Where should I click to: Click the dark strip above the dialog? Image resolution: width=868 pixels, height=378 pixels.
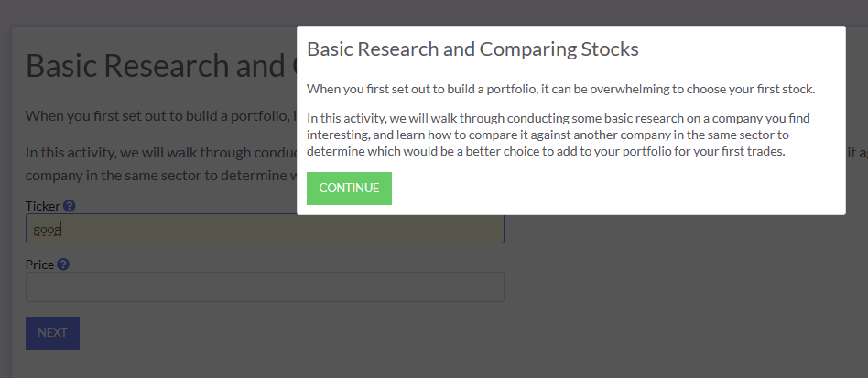click(x=434, y=12)
